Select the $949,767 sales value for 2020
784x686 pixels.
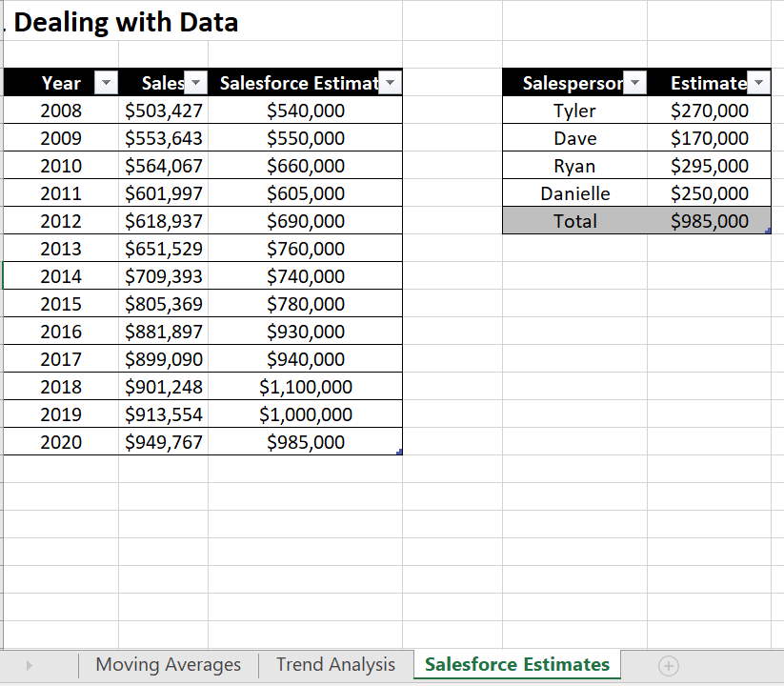tap(163, 442)
